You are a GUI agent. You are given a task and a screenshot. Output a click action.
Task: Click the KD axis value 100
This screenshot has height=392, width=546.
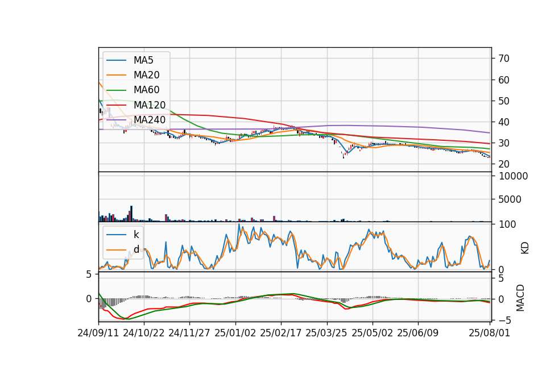(507, 225)
